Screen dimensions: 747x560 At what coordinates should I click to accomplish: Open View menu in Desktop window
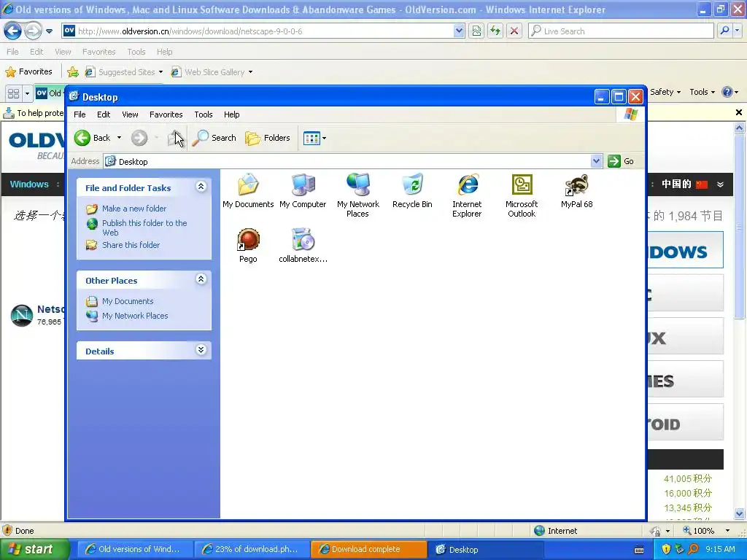130,114
